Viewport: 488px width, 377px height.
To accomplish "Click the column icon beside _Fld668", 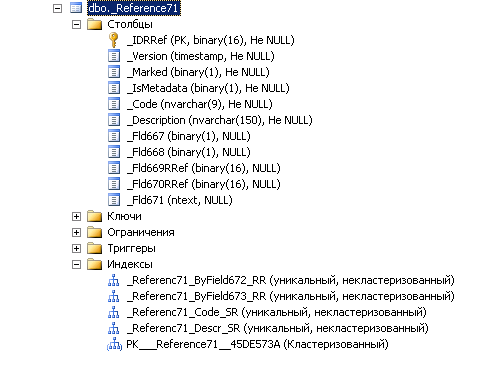I will tap(114, 152).
